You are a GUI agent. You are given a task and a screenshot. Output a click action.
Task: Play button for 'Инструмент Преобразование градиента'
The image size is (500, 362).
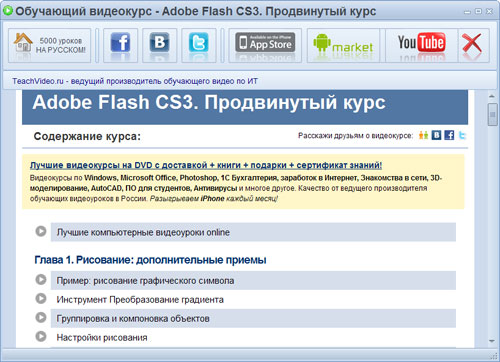41,298
